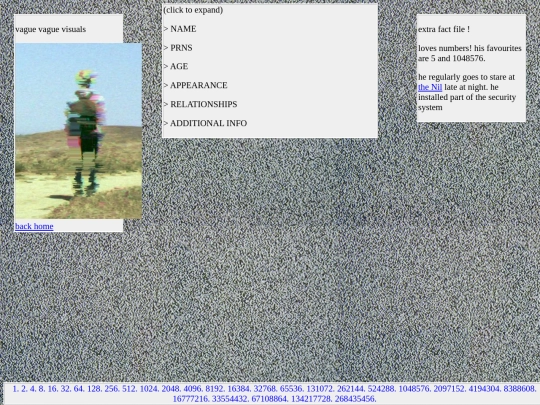Click the 'extra fact file !' heading
This screenshot has height=405, width=540.
click(x=444, y=29)
